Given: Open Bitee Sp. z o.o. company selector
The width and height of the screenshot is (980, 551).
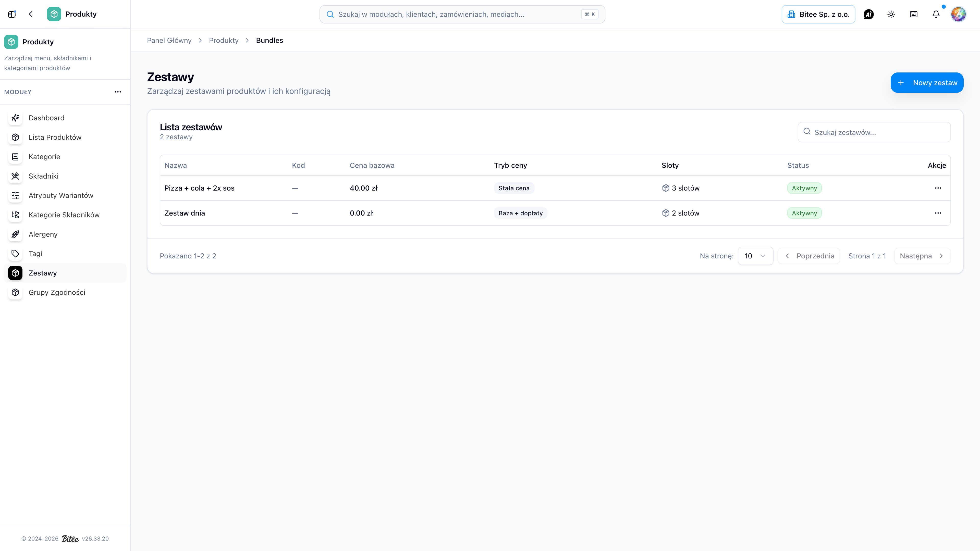Looking at the screenshot, I should pos(818,15).
